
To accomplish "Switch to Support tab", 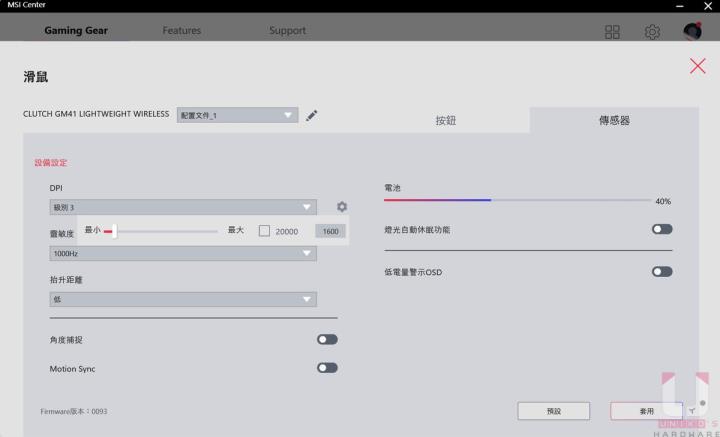I will tap(287, 31).
